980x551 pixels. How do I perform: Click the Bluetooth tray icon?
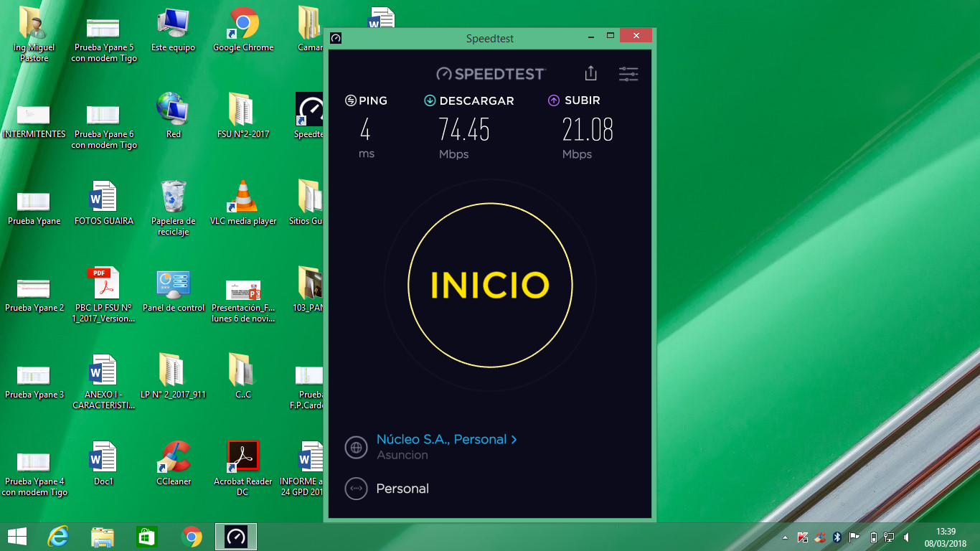837,537
